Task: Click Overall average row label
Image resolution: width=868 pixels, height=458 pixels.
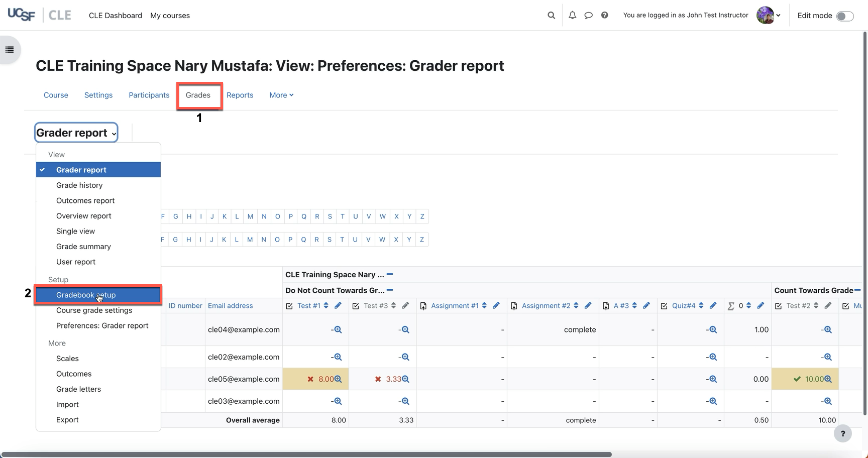Action: pyautogui.click(x=253, y=420)
